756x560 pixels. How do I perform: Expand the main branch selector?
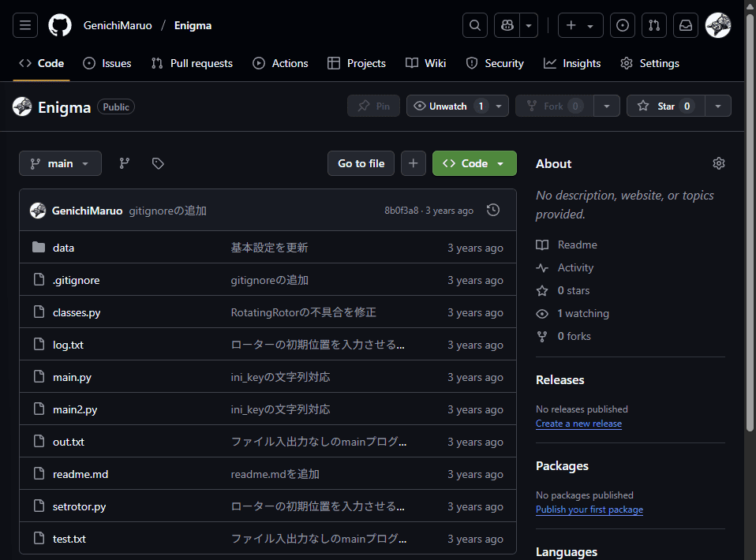tap(60, 163)
